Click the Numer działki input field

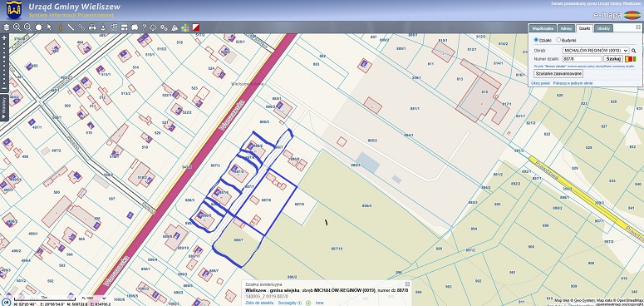[582, 59]
